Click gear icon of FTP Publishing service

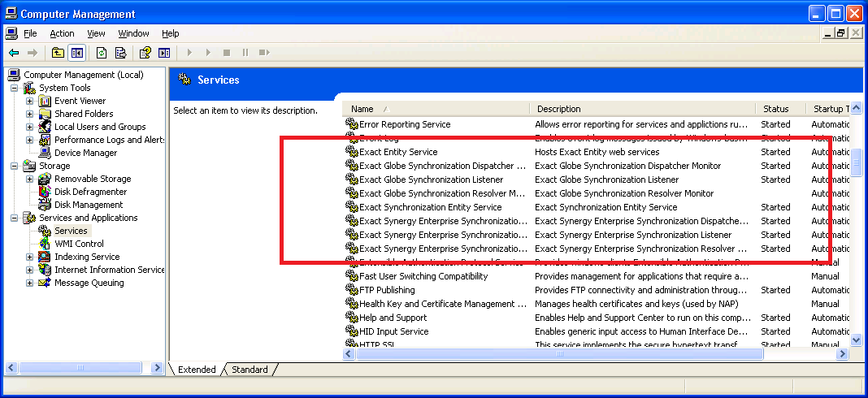pos(352,289)
